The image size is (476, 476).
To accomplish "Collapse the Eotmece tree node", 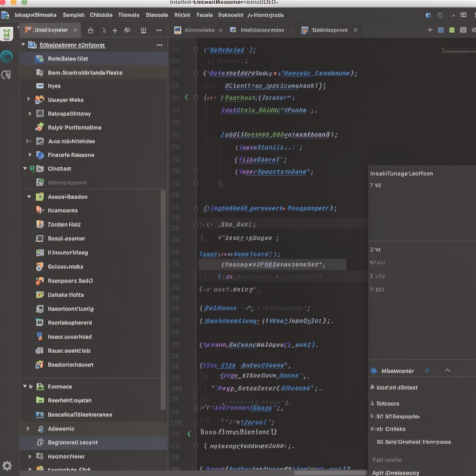I will 25,386.
